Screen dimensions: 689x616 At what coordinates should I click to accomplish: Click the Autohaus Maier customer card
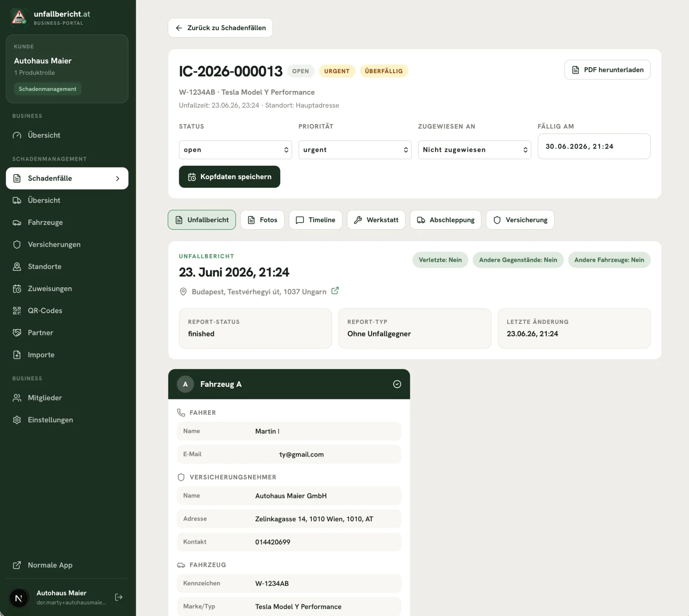coord(67,69)
